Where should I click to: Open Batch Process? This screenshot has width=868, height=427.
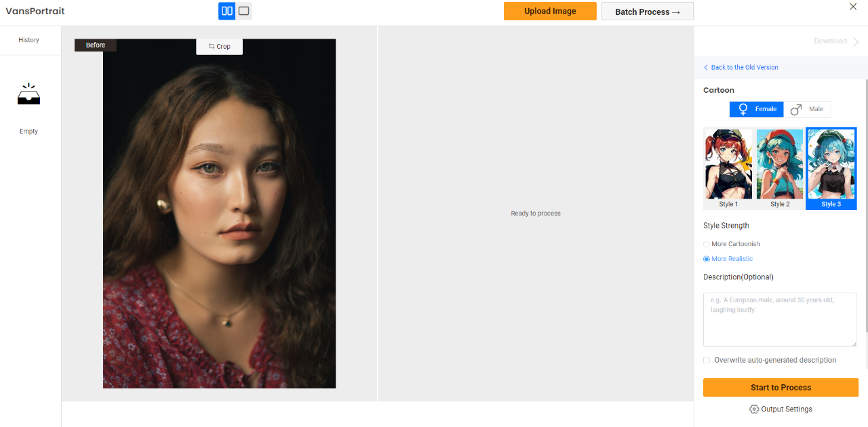[648, 12]
